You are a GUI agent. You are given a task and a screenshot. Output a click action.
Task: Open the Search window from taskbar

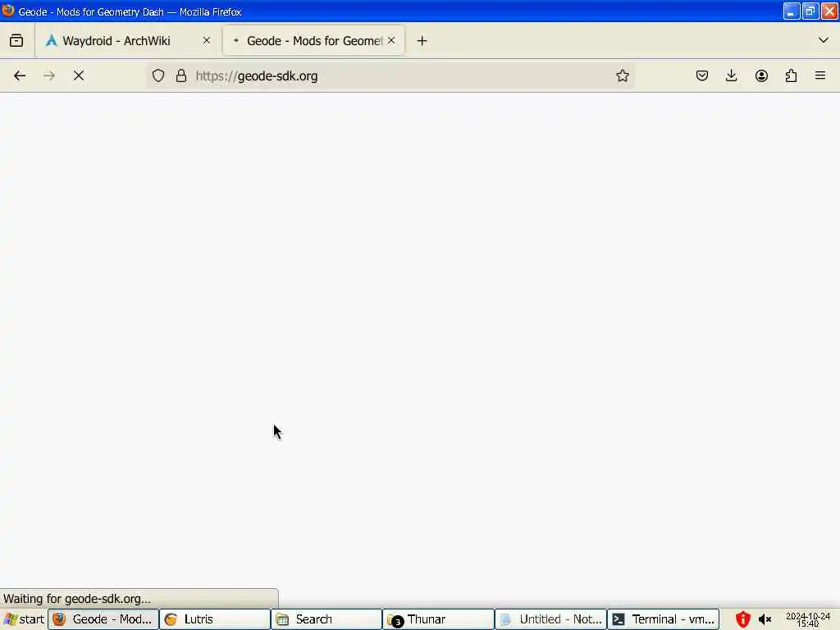pyautogui.click(x=326, y=619)
